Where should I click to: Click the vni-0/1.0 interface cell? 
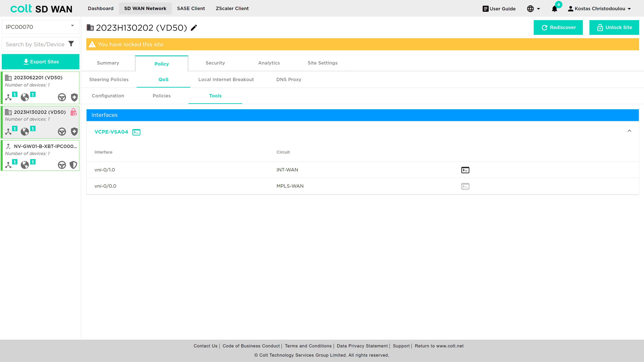(x=105, y=170)
